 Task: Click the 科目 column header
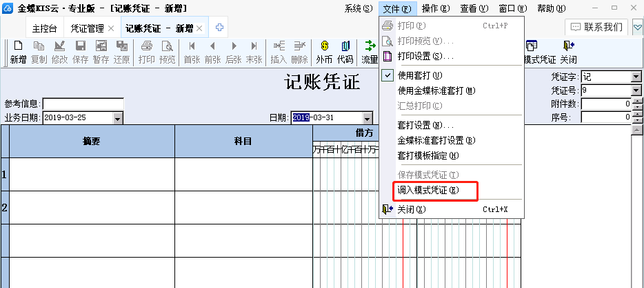point(243,141)
